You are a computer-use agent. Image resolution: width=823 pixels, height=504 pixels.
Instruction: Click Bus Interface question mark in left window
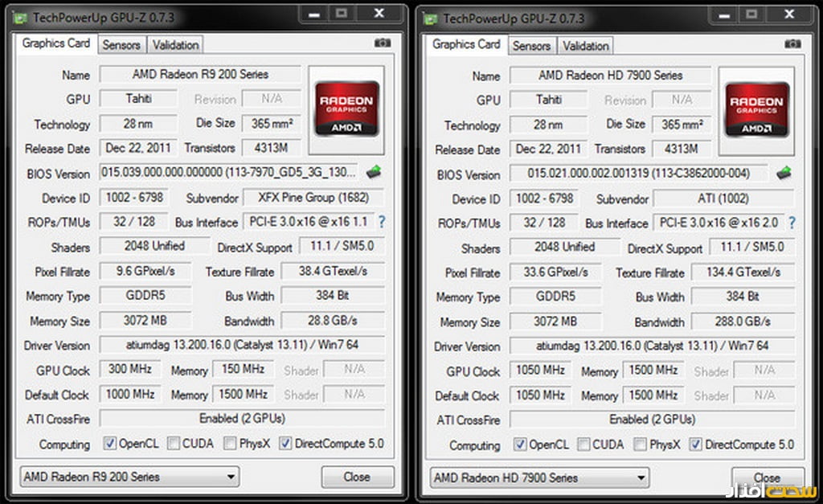[381, 222]
